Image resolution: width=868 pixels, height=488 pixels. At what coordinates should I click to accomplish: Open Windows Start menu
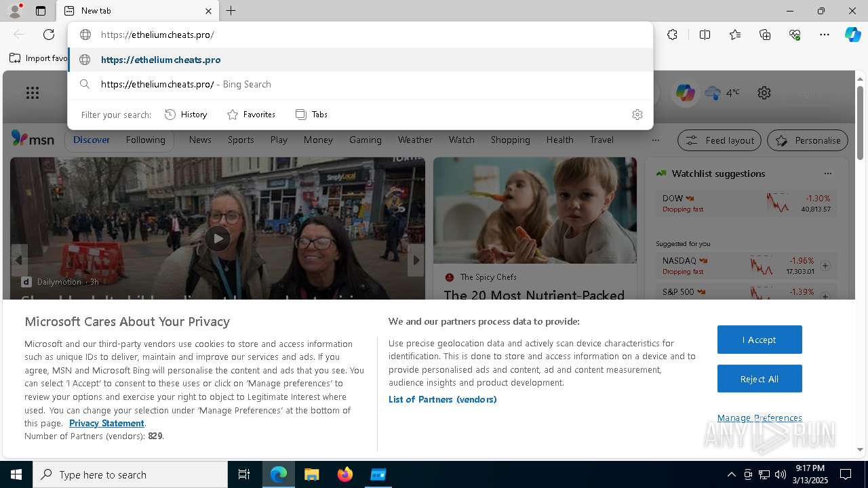pyautogui.click(x=16, y=474)
